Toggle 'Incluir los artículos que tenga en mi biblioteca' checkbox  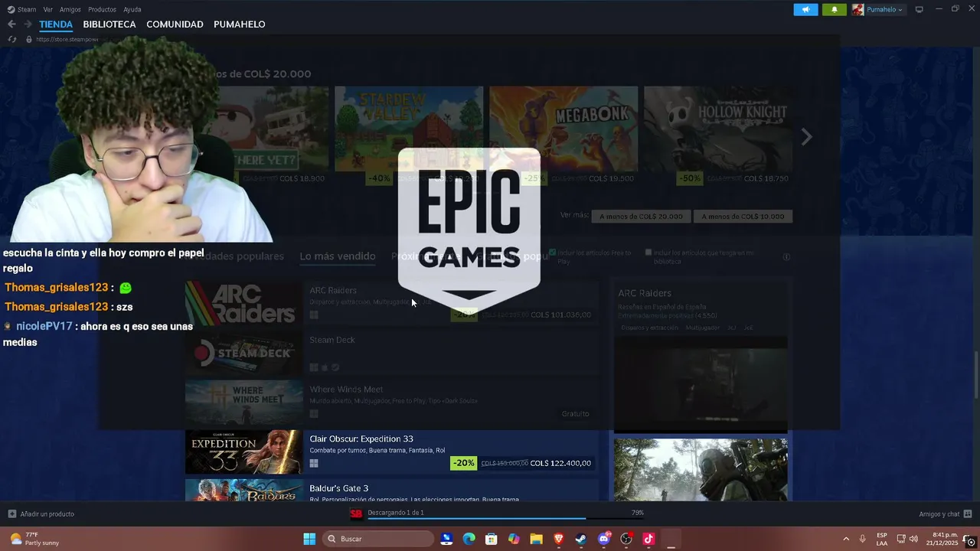point(648,253)
